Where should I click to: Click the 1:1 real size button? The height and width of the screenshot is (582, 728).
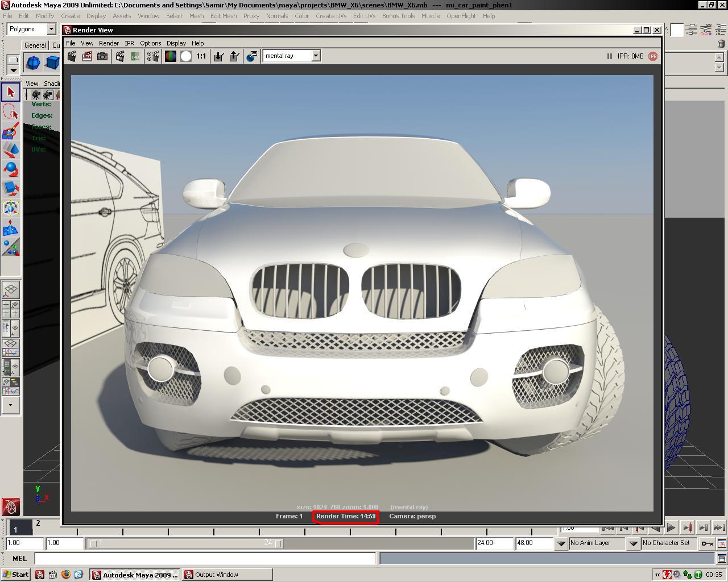pos(201,56)
